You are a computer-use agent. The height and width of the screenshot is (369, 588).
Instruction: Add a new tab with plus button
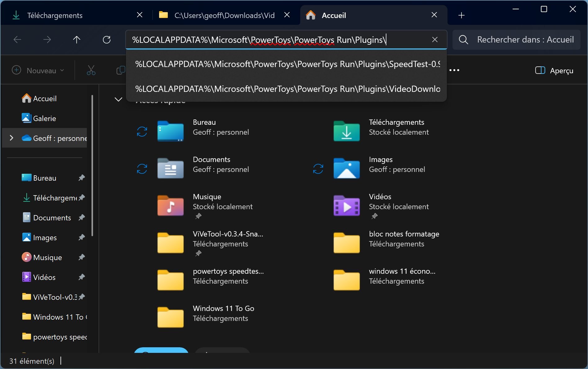[461, 15]
